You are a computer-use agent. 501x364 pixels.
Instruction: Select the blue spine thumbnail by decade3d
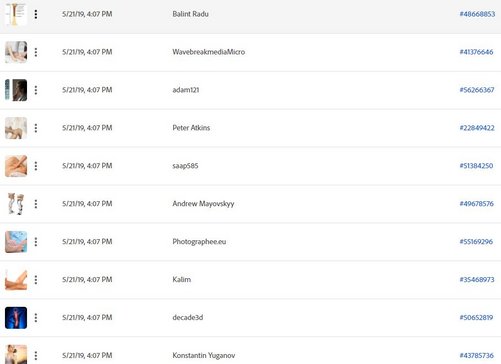(x=16, y=318)
